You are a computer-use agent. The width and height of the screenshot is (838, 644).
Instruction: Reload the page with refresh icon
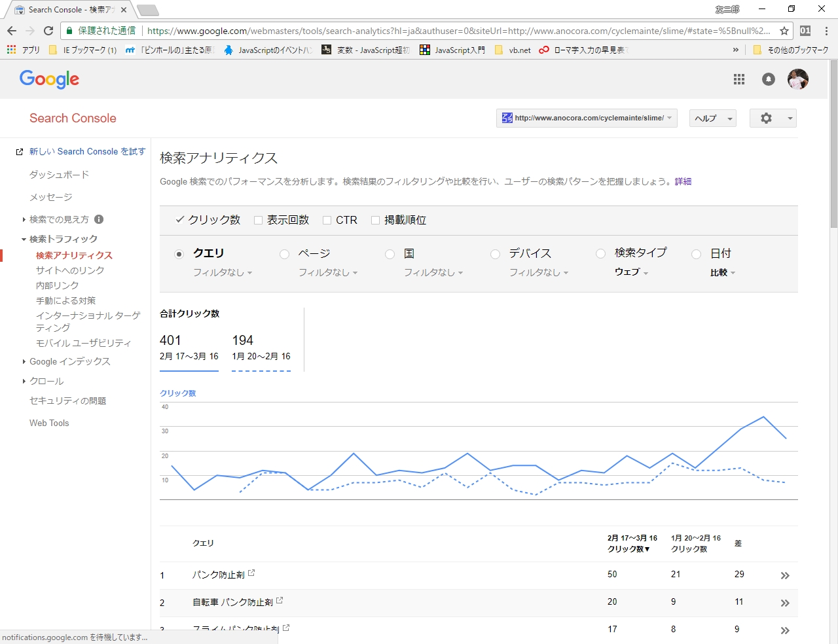(48, 31)
